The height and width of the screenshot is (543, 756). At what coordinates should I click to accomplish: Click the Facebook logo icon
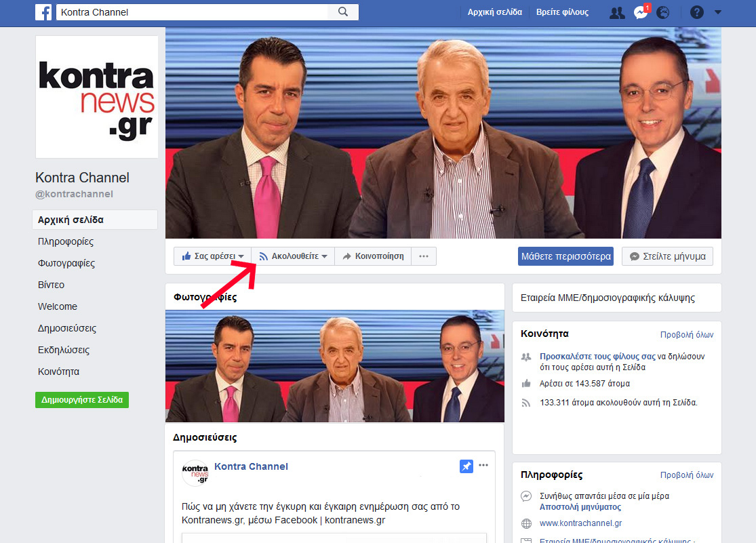43,12
